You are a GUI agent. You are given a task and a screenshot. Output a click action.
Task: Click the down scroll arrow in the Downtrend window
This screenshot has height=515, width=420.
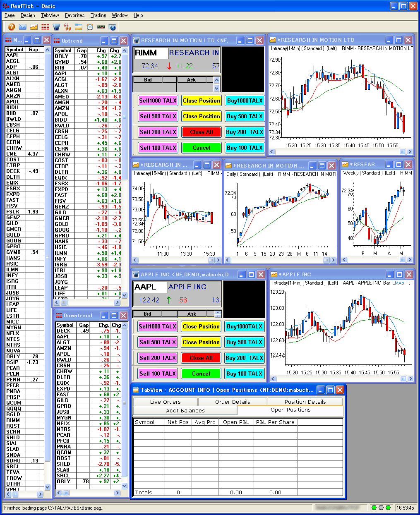pos(125,486)
